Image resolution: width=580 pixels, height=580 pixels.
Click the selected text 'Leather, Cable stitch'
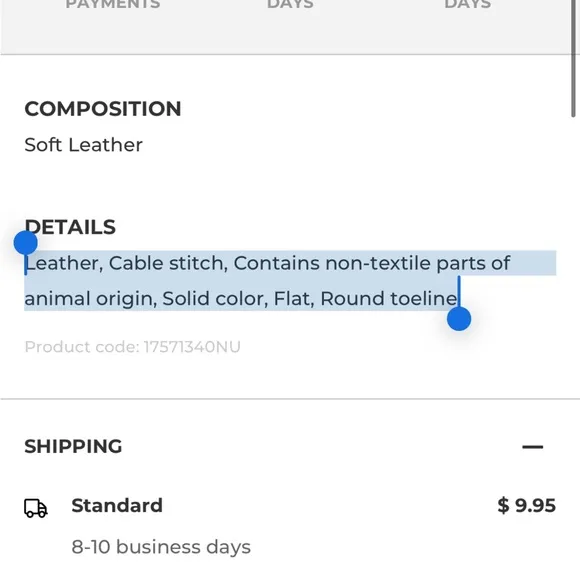(x=126, y=263)
